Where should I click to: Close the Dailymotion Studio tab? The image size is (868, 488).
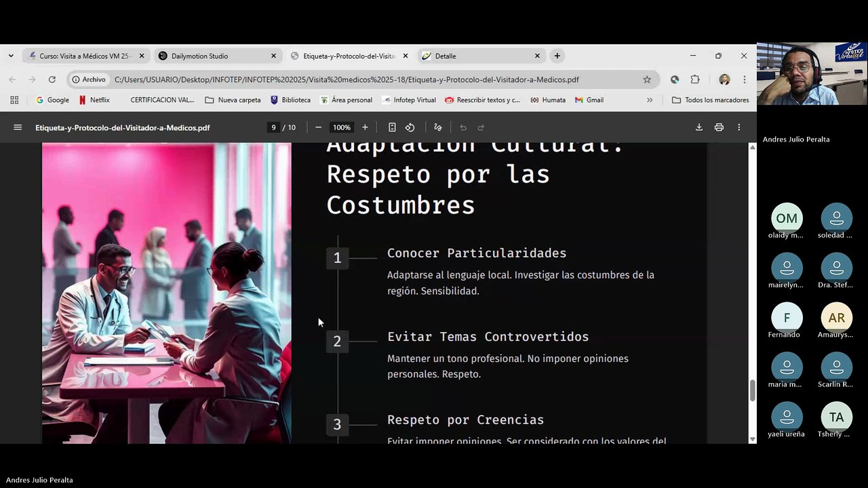273,56
